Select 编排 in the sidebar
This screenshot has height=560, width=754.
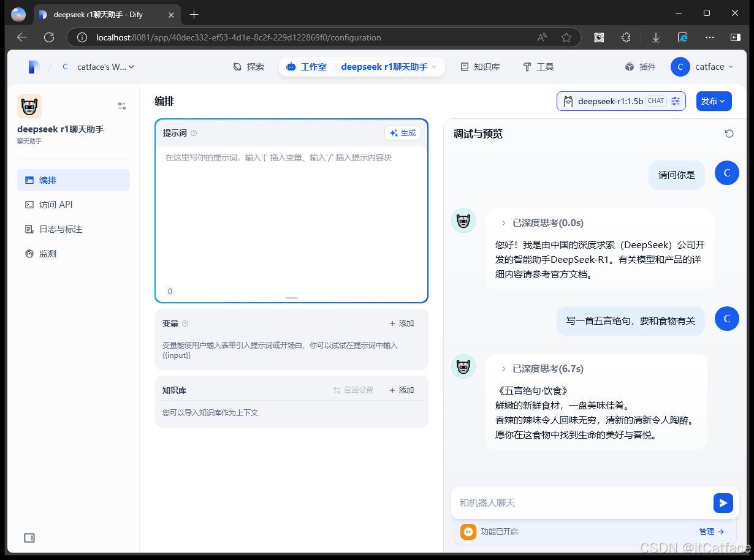tap(73, 180)
